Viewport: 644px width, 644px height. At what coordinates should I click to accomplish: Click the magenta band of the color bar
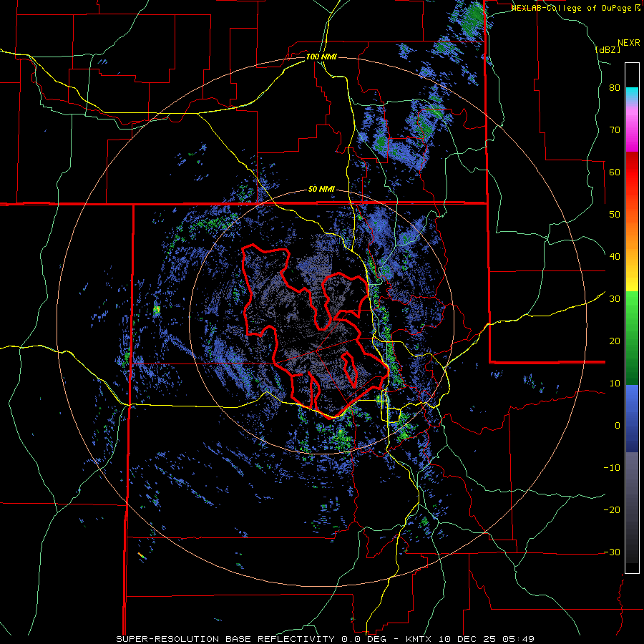click(632, 131)
